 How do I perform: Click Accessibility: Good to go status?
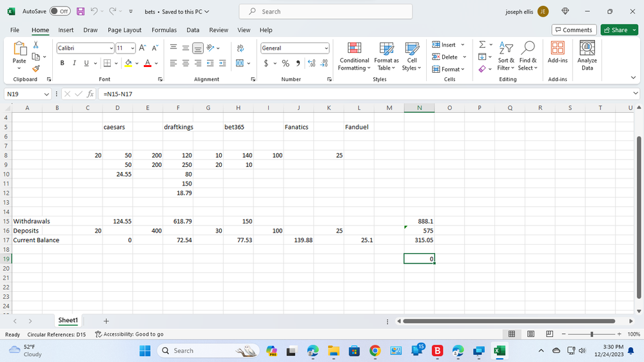pyautogui.click(x=130, y=334)
